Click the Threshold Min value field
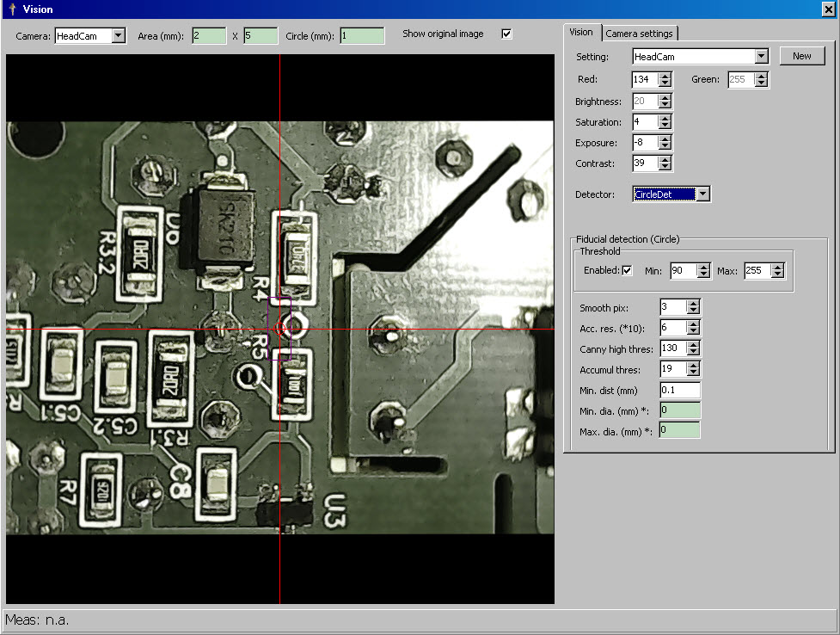Viewport: 840px width, 635px height. click(684, 270)
